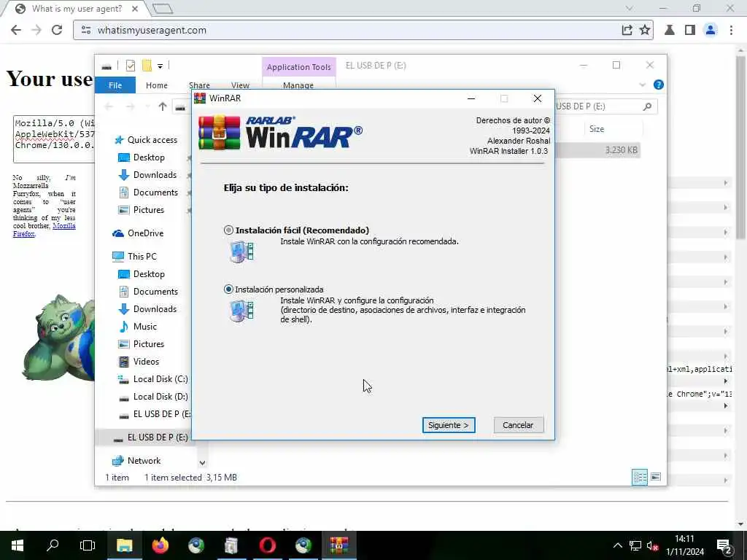Open the Home ribbon tab in Explorer
747x560 pixels.
click(157, 85)
